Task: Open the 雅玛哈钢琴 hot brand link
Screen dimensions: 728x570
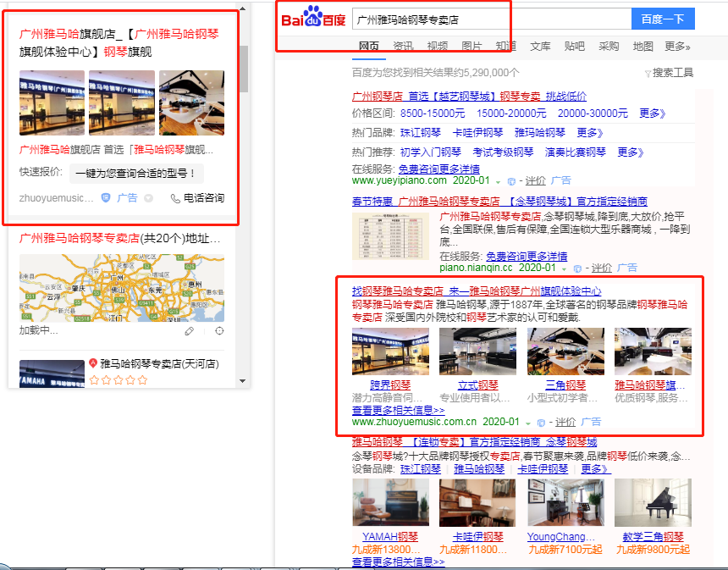Action: (x=539, y=133)
